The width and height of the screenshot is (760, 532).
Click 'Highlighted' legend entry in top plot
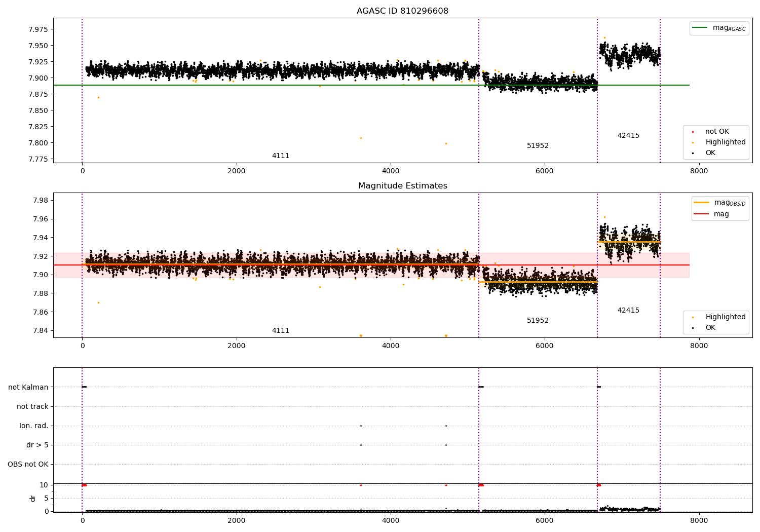point(725,142)
